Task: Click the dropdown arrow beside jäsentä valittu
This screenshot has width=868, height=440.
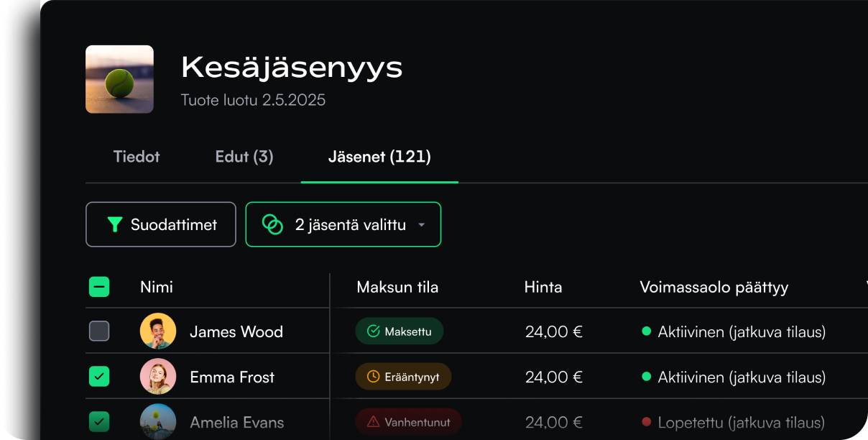Action: click(x=422, y=225)
